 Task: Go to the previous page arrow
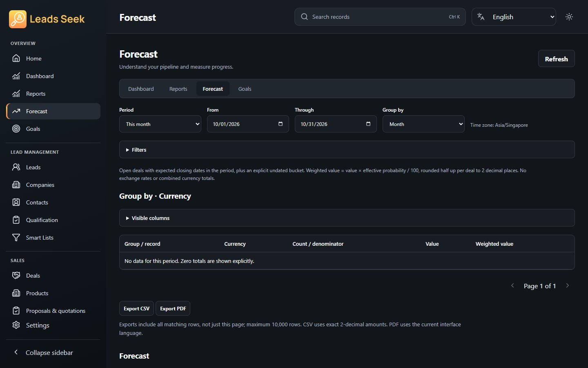point(512,286)
